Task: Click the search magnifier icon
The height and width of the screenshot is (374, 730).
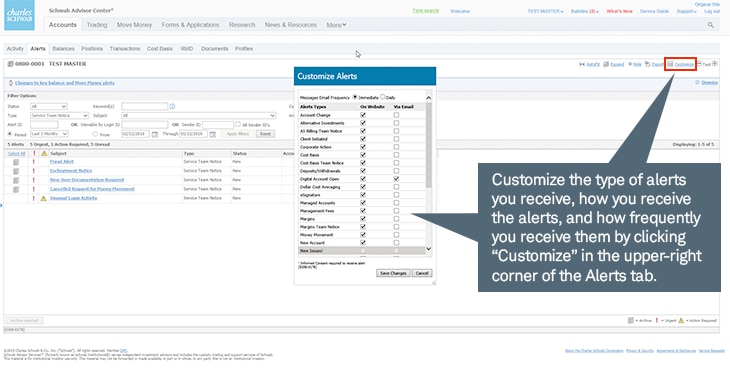Action: point(710,25)
